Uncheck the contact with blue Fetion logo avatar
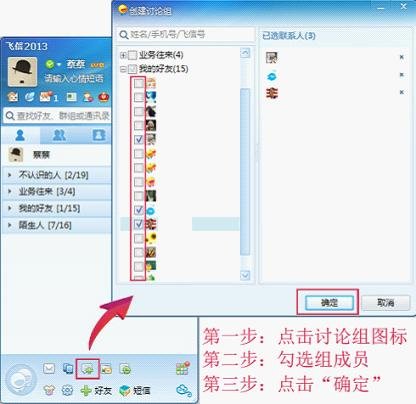Screen dimensions: 416x404 pos(139,210)
